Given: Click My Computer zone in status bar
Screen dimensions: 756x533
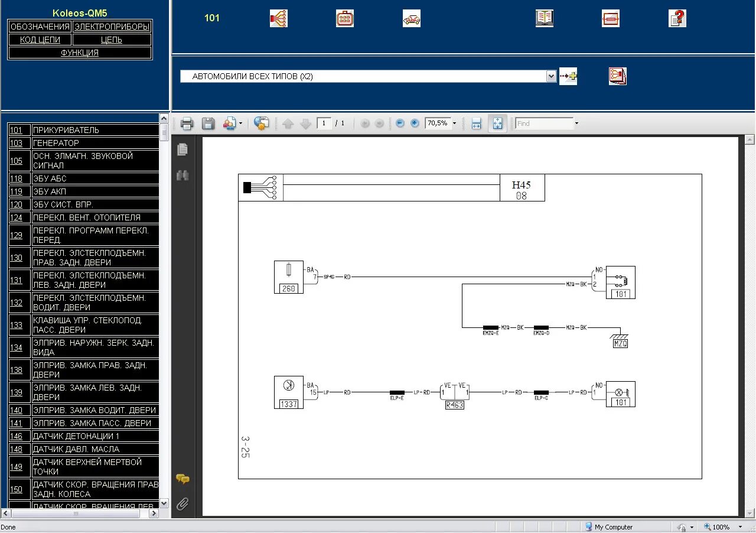Looking at the screenshot, I should pyautogui.click(x=609, y=527).
